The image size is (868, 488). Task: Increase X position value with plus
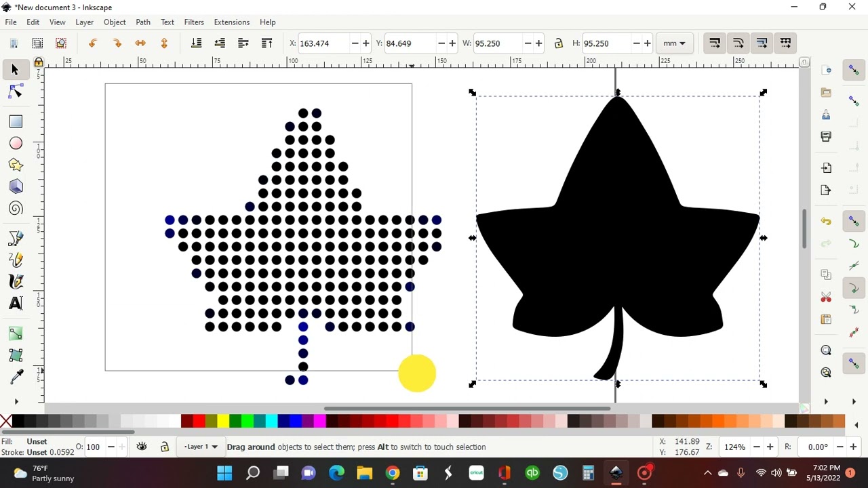tap(366, 43)
